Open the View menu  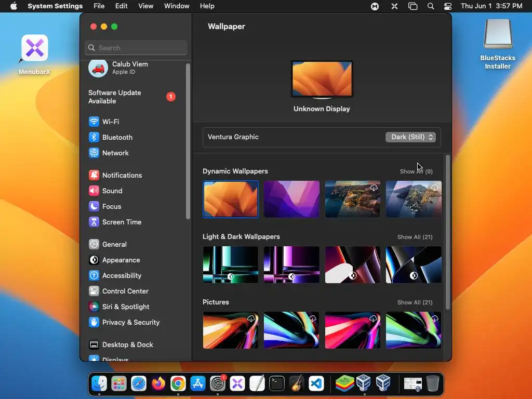pyautogui.click(x=145, y=6)
